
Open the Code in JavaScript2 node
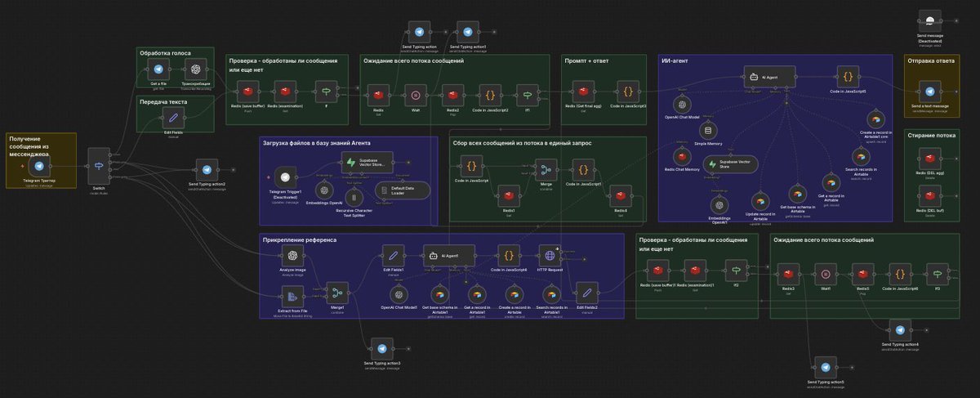point(490,95)
